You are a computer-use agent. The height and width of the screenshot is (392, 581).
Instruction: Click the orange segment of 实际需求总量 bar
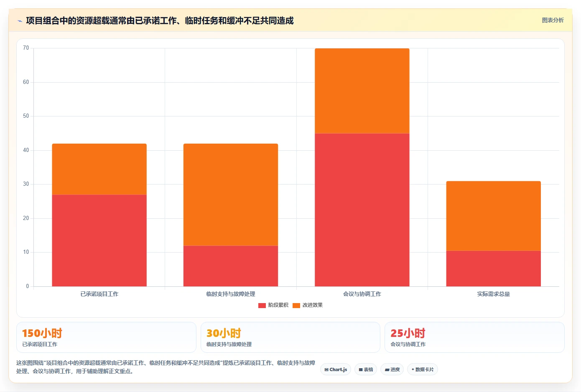point(494,216)
